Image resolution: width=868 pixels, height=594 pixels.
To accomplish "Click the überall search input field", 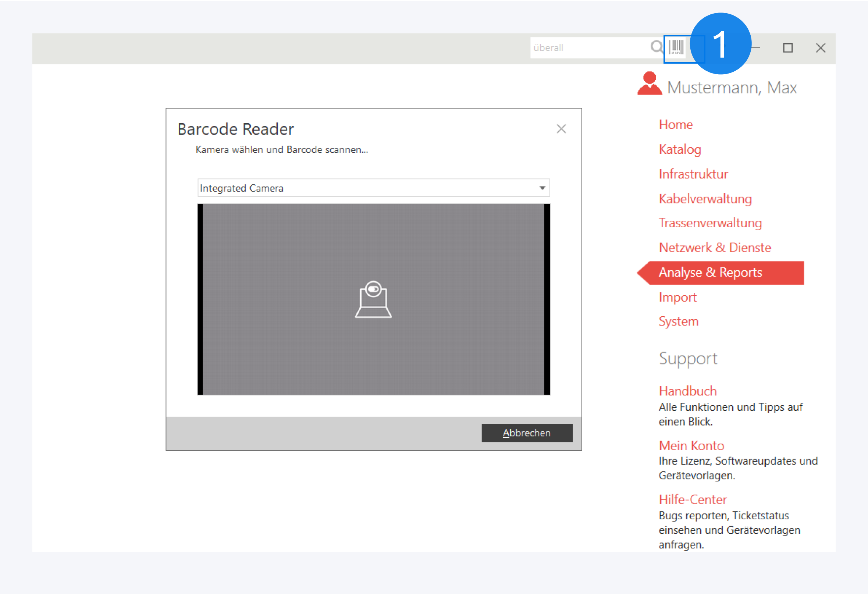I will point(588,48).
